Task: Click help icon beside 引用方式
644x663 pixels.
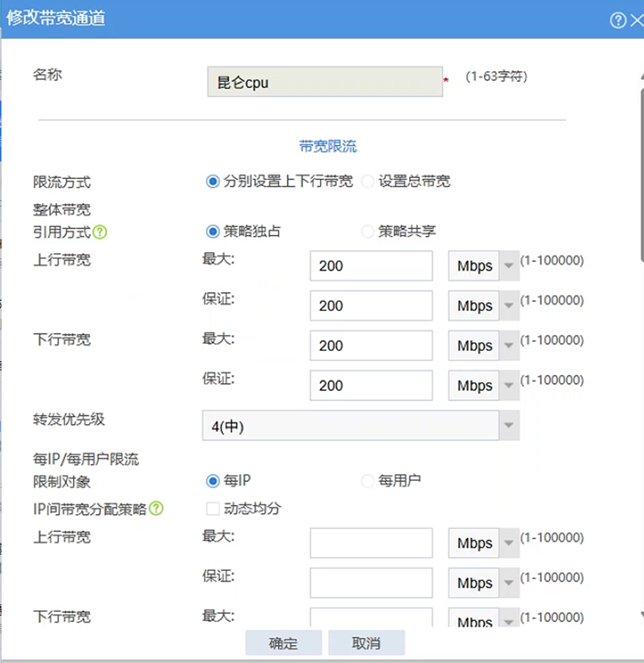Action: [x=100, y=232]
